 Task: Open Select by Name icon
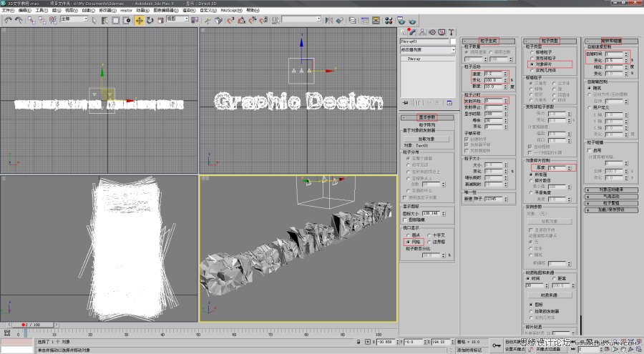pos(104,20)
